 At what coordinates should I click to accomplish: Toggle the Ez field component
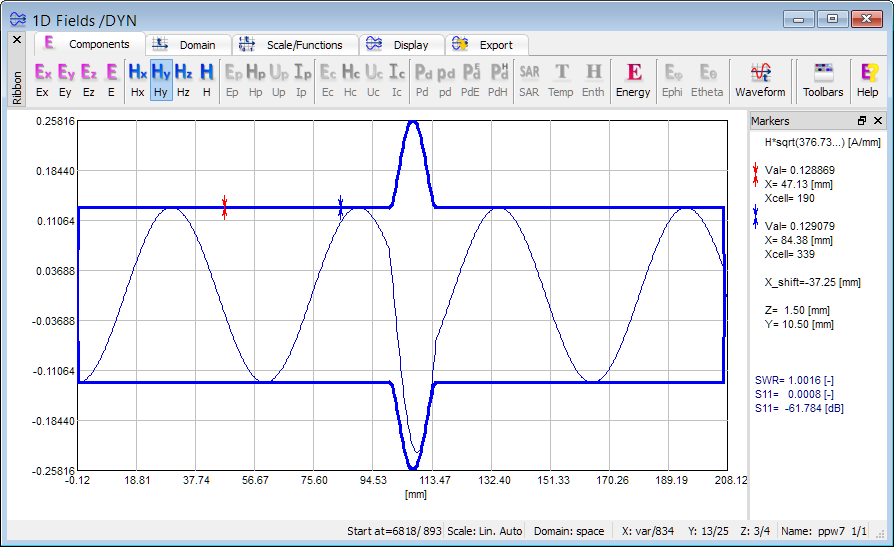click(89, 79)
